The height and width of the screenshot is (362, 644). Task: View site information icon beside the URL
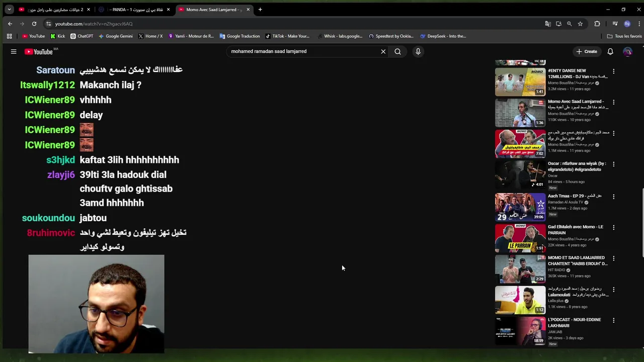pyautogui.click(x=48, y=24)
